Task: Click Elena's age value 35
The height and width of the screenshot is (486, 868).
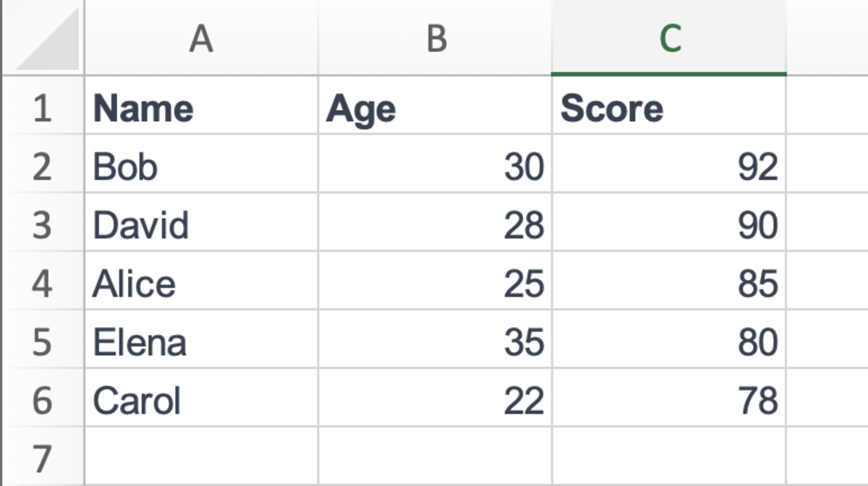Action: [x=435, y=339]
